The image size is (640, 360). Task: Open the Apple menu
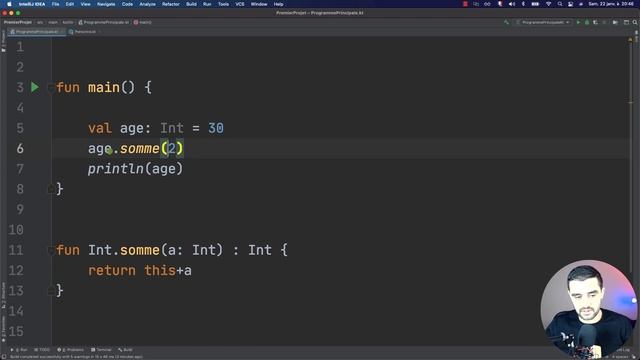coord(9,4)
